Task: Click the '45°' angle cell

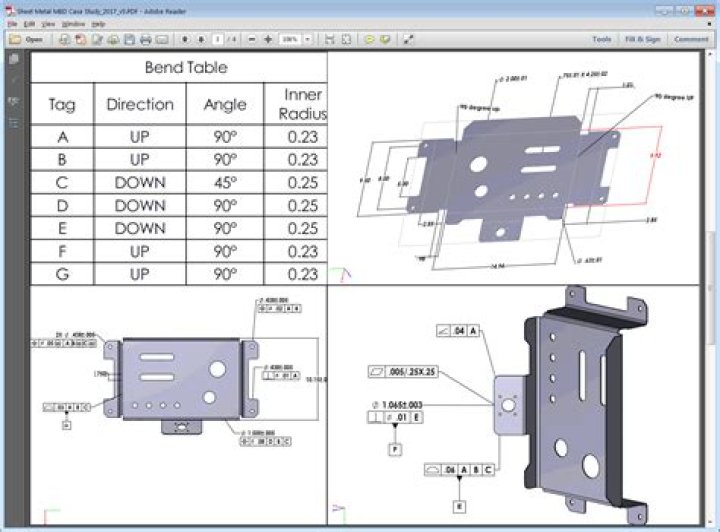Action: (225, 183)
